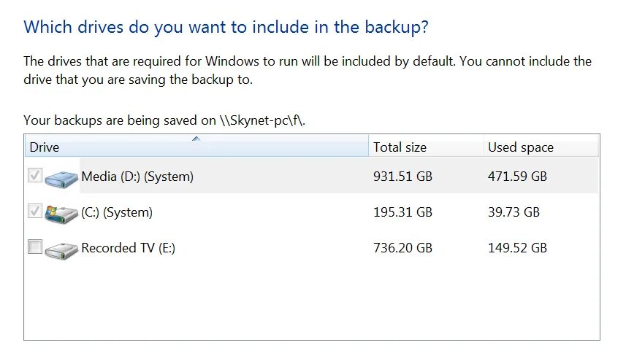Click the Media (D:) drive icon

[x=61, y=178]
